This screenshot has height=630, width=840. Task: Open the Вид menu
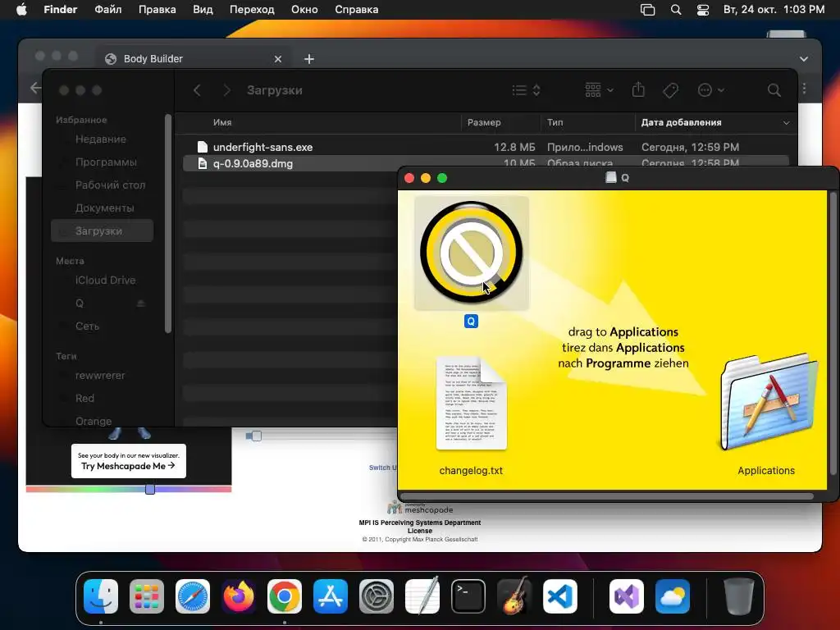(x=203, y=10)
